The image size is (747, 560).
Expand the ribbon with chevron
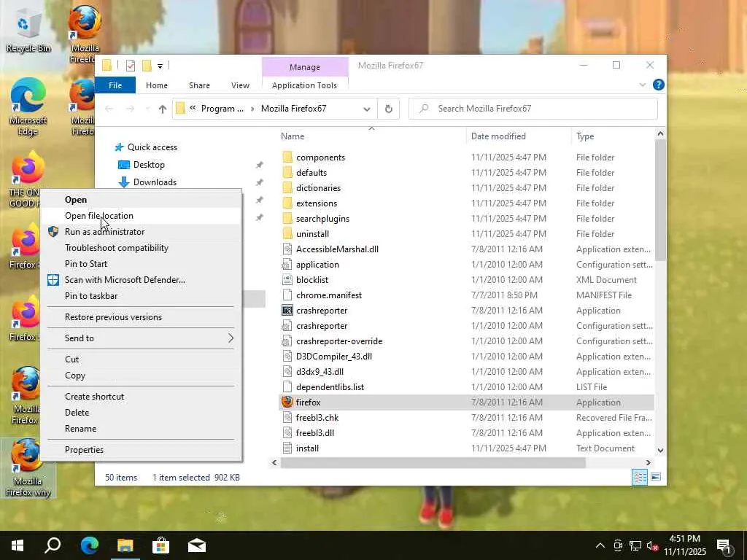pos(642,85)
